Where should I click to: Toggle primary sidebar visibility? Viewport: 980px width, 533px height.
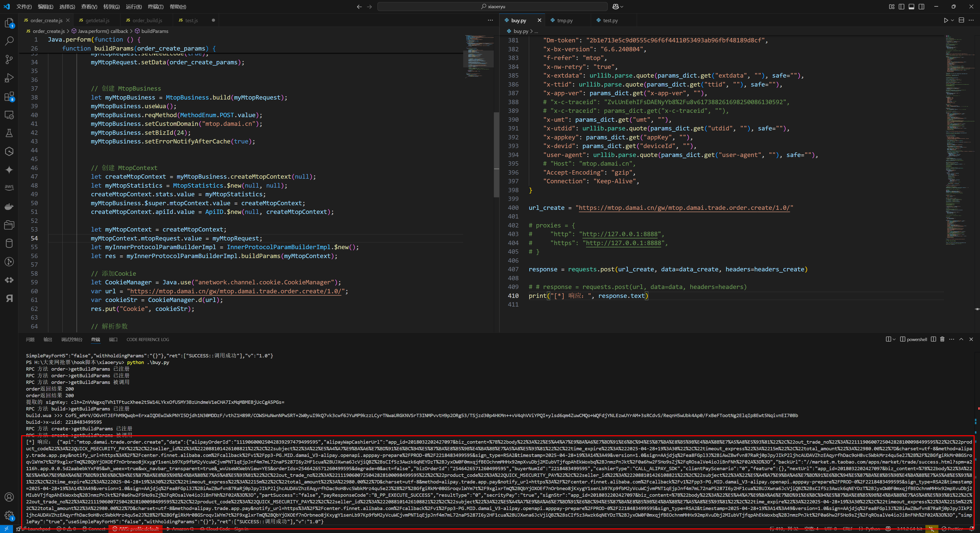[901, 6]
